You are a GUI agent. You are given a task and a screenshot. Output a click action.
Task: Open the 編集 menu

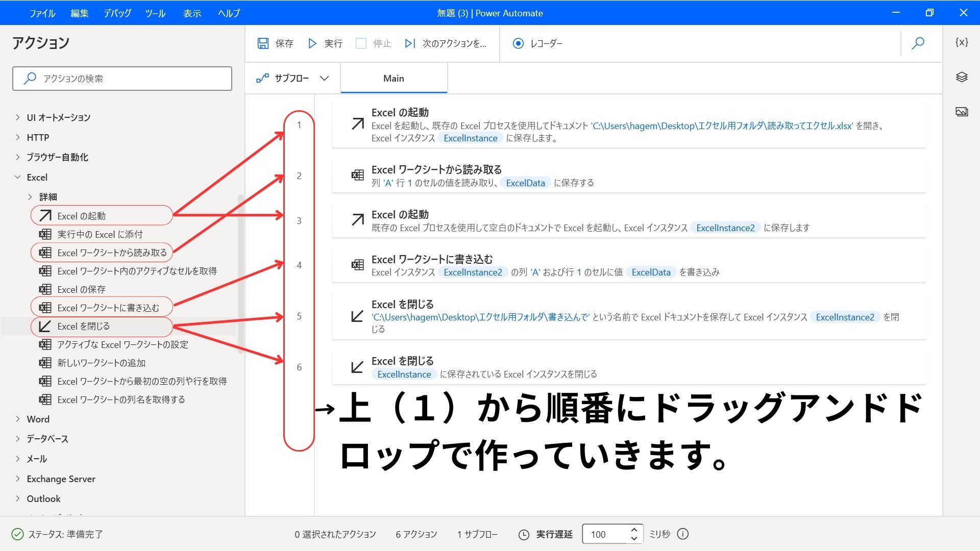pyautogui.click(x=79, y=13)
